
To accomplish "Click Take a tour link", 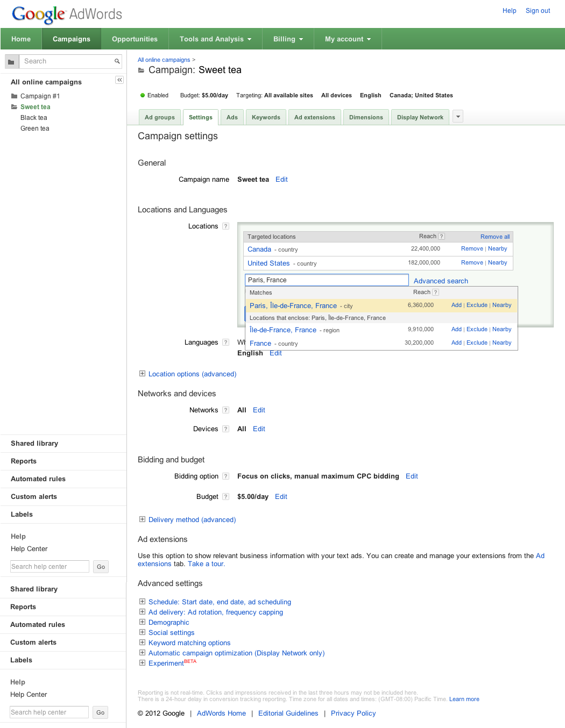I will point(206,564).
